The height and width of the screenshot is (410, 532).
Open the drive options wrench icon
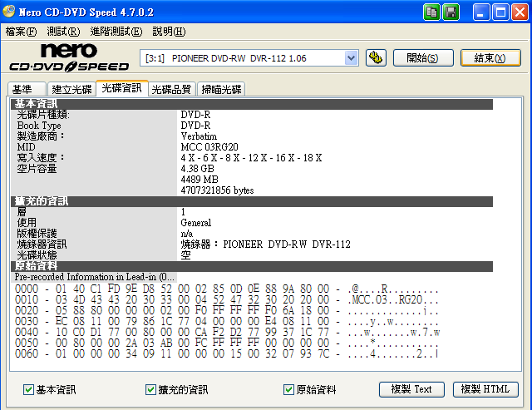pyautogui.click(x=376, y=57)
